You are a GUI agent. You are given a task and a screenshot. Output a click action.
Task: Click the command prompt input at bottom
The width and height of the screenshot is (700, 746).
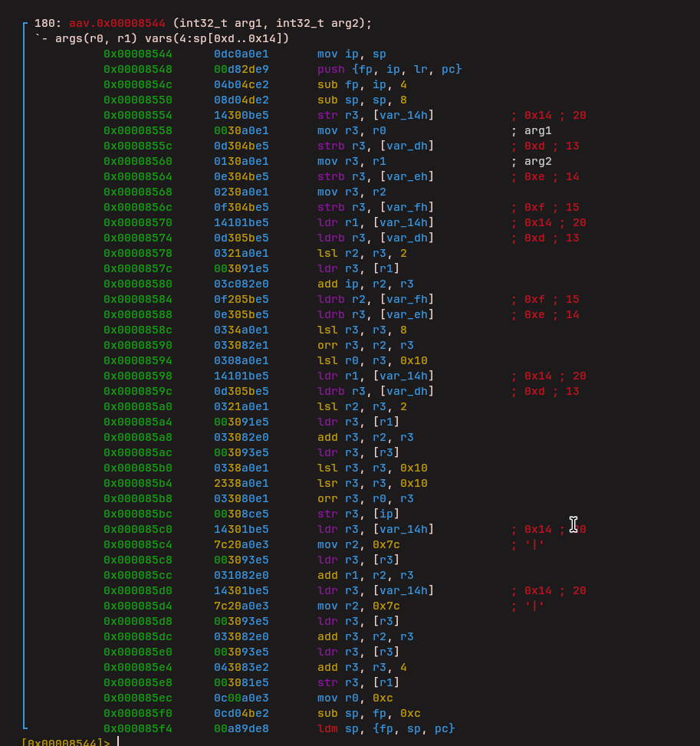(x=119, y=742)
